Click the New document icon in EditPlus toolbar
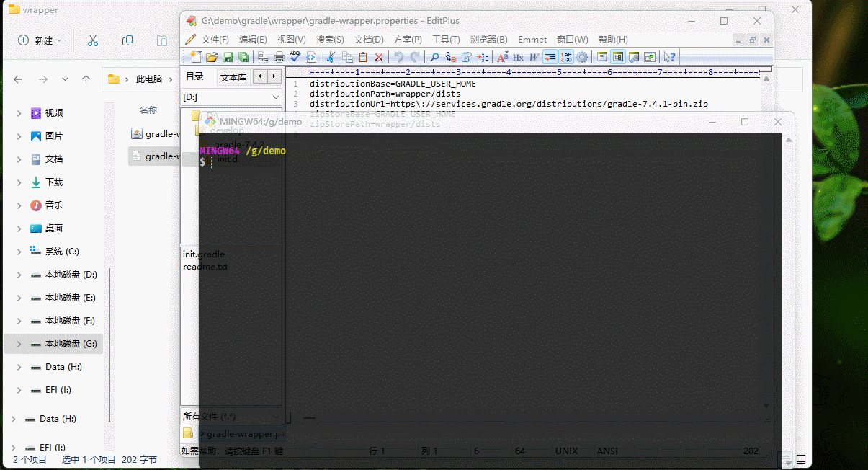Viewport: 868px width, 470px height. click(196, 57)
